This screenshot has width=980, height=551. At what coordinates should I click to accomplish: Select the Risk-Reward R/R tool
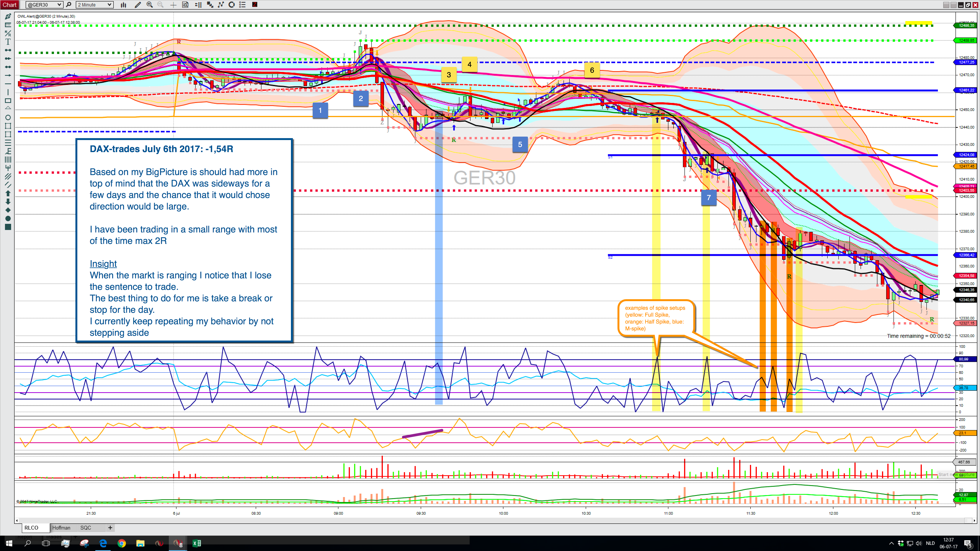coord(8,33)
